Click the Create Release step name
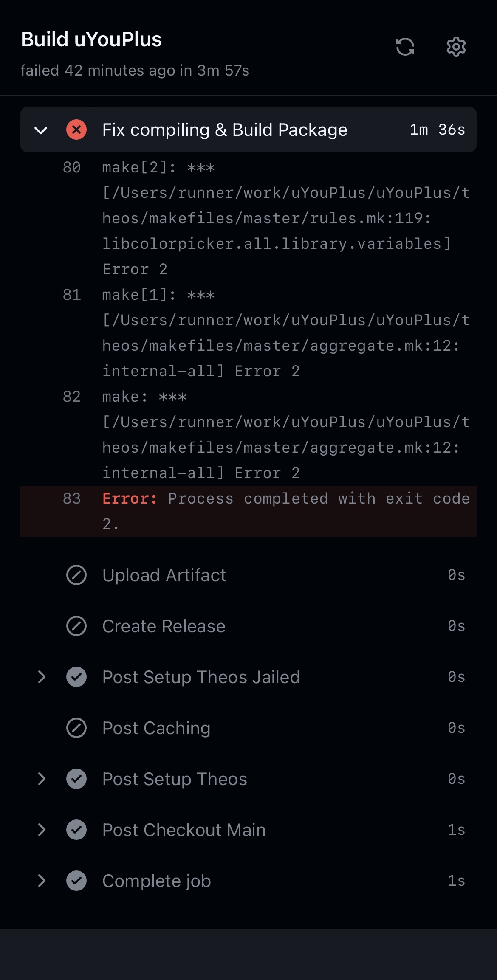 (164, 626)
